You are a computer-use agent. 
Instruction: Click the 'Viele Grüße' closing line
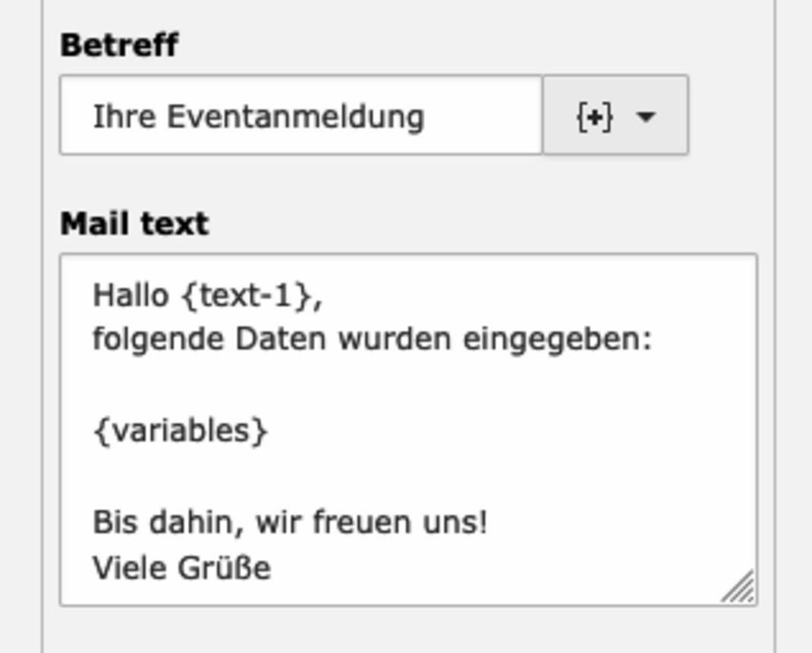182,567
